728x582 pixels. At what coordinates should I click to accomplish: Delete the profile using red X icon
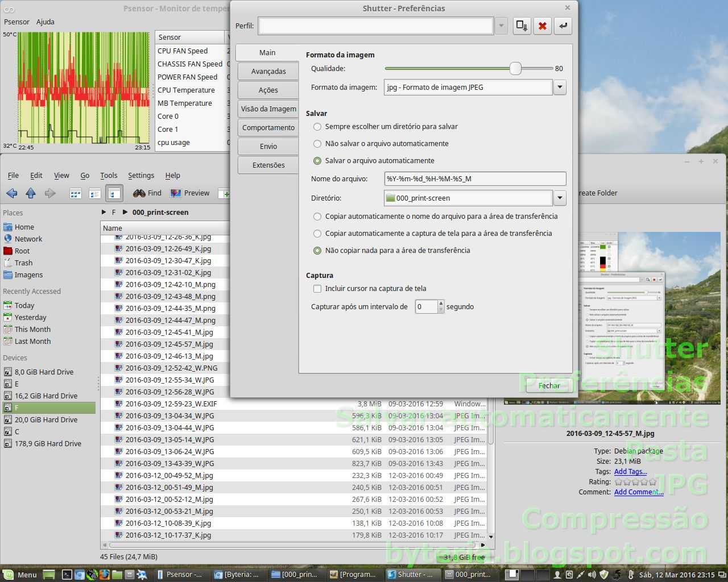(x=542, y=26)
